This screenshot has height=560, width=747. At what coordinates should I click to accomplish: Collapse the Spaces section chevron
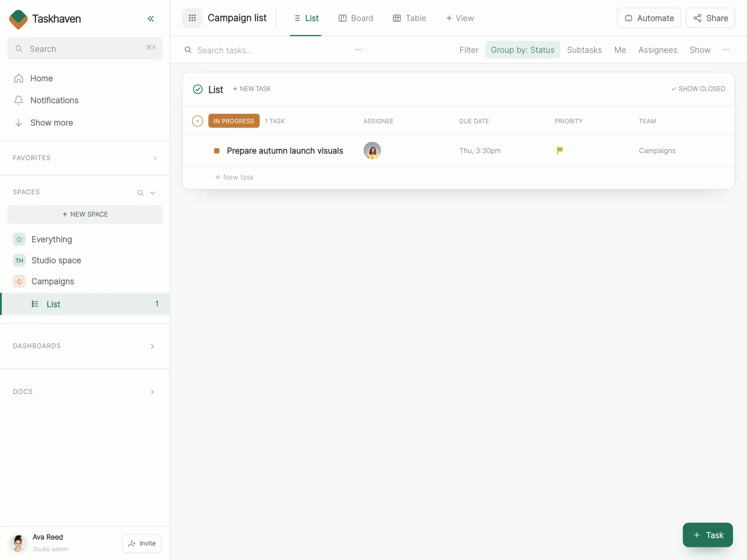click(153, 193)
